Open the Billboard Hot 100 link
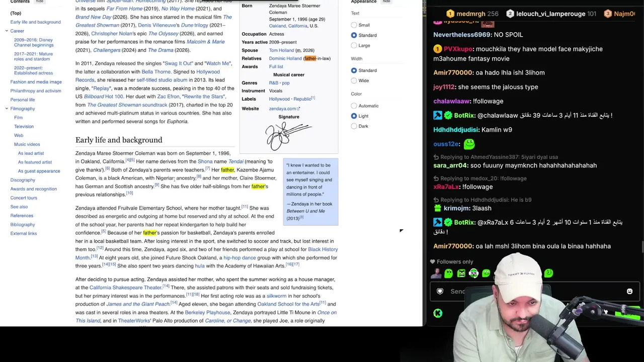644x362 pixels. [103, 97]
